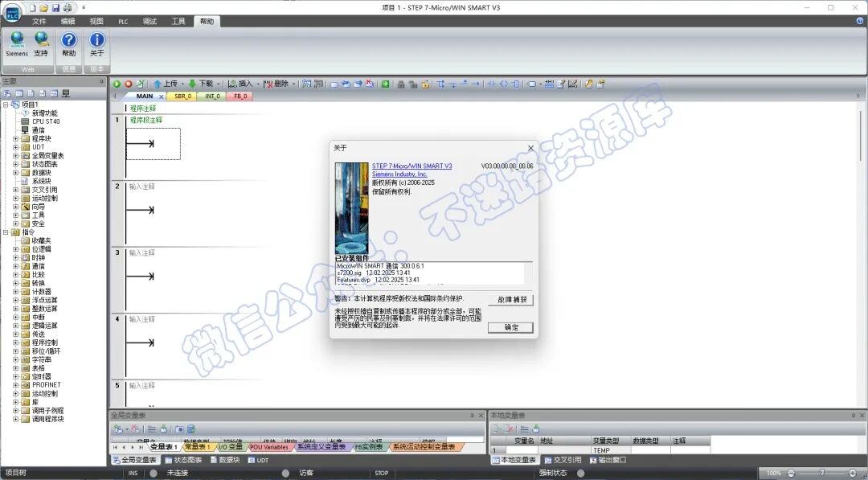
Task: Switch to POU Variables tab
Action: 269,447
